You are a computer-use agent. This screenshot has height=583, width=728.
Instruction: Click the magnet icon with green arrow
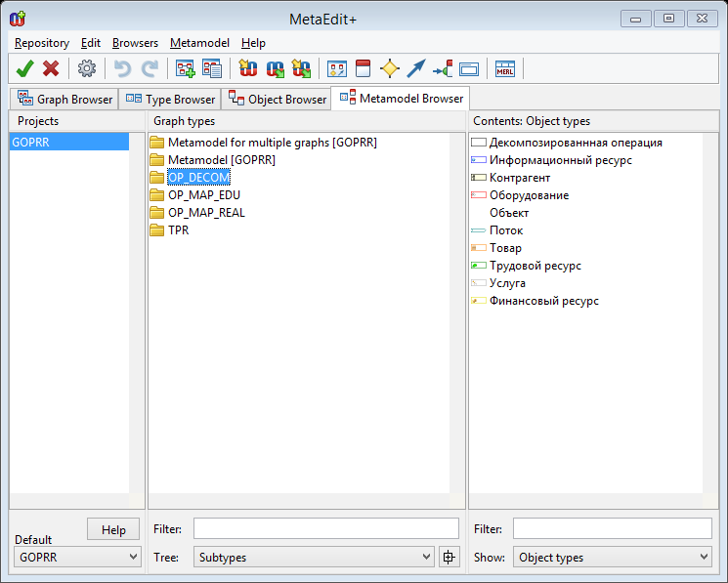click(x=275, y=68)
